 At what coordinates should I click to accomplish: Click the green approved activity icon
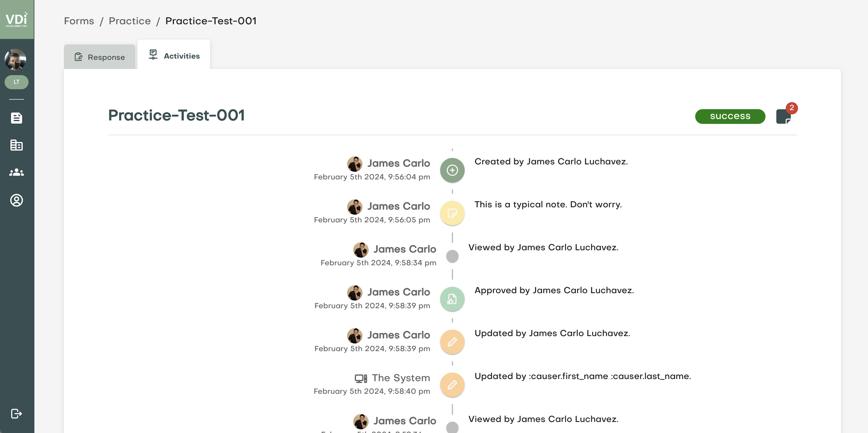[x=452, y=299]
